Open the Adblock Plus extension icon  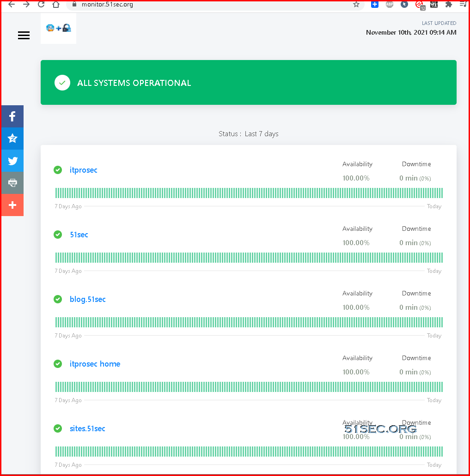(x=390, y=4)
